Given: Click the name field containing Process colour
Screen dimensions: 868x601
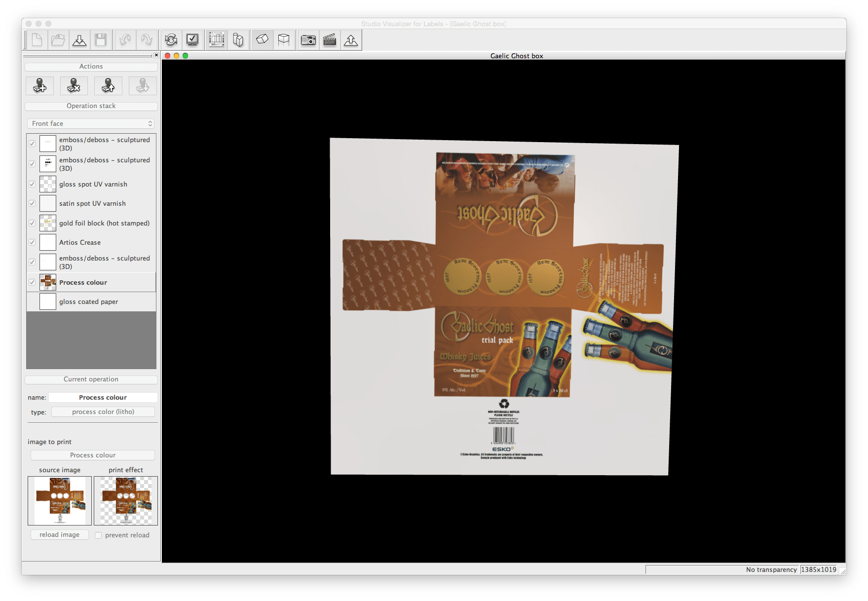Looking at the screenshot, I should pyautogui.click(x=103, y=397).
